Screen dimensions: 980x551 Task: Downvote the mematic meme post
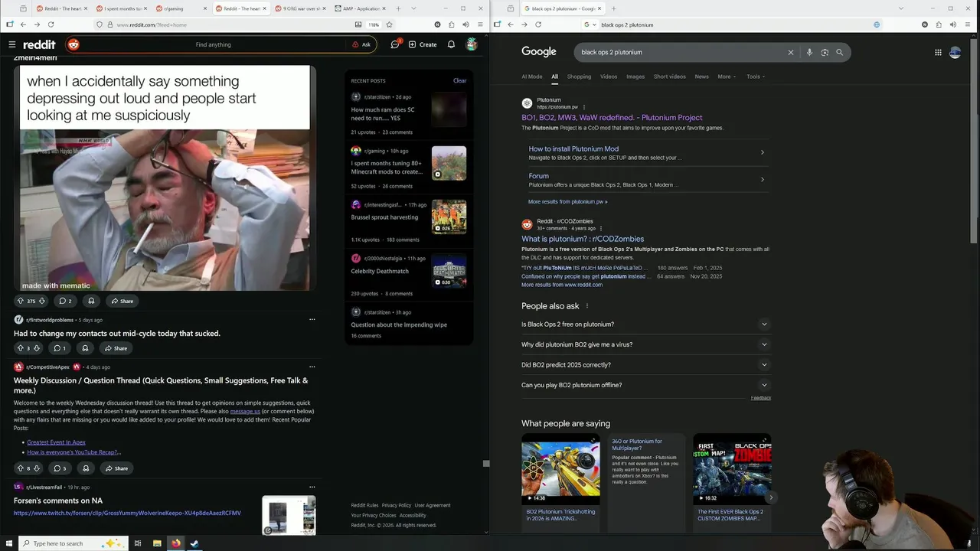(x=42, y=301)
